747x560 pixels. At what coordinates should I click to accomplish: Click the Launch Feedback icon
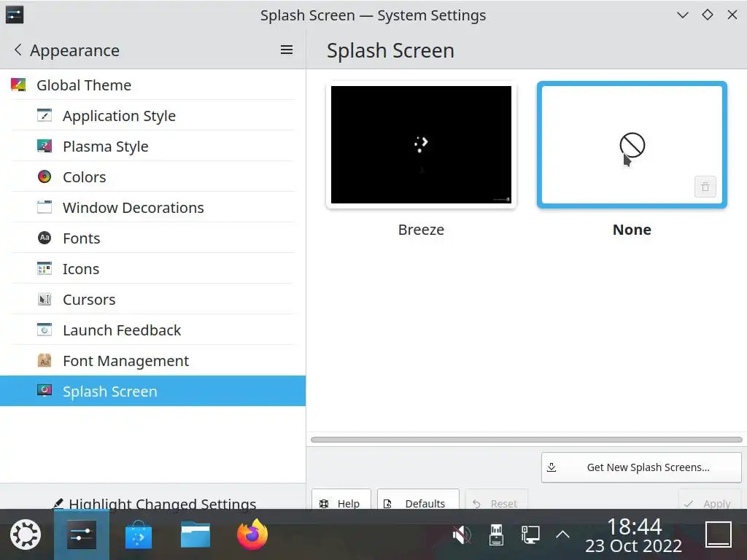click(44, 330)
